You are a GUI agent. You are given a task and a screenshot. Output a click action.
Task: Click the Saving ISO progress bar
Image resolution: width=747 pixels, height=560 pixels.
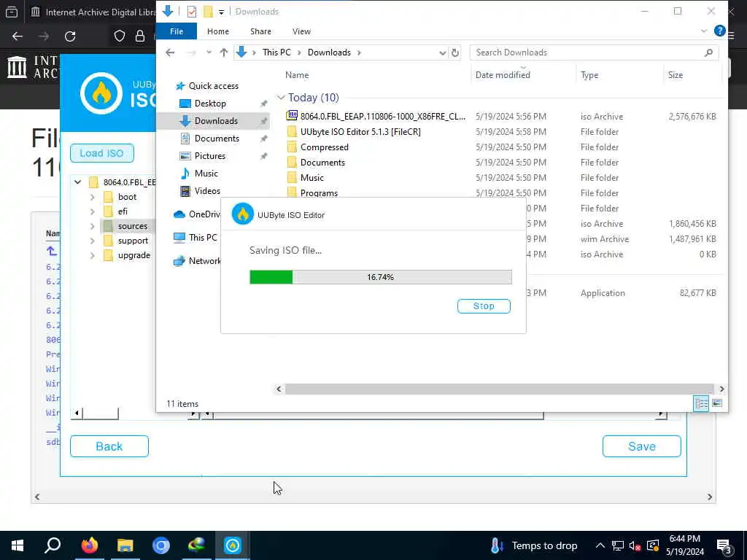coord(381,277)
